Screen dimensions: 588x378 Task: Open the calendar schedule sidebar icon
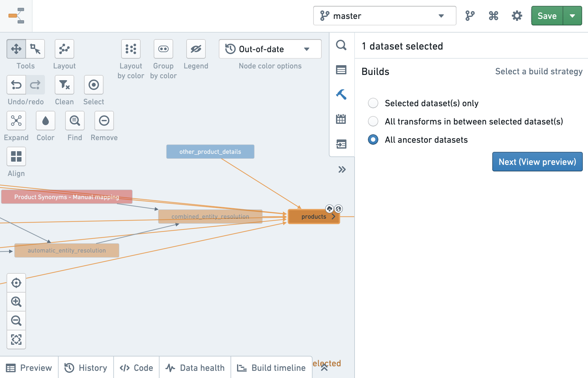[x=341, y=119]
